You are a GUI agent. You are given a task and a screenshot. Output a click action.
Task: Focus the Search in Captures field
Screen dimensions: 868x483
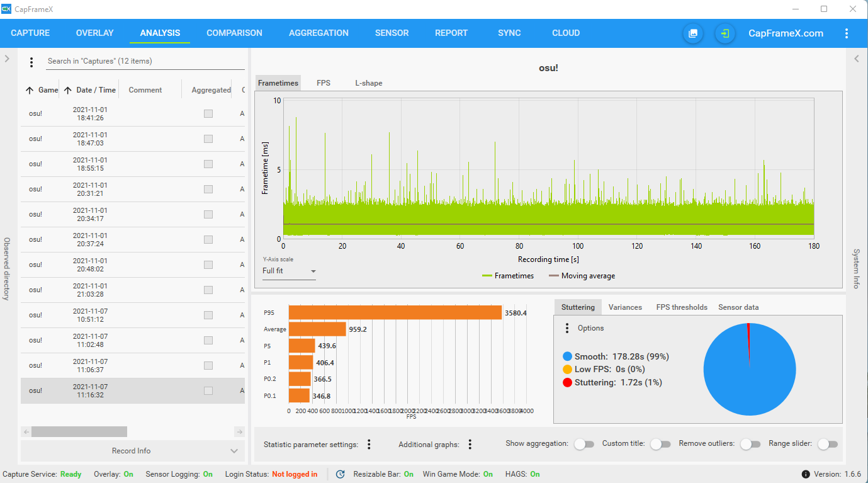point(145,62)
